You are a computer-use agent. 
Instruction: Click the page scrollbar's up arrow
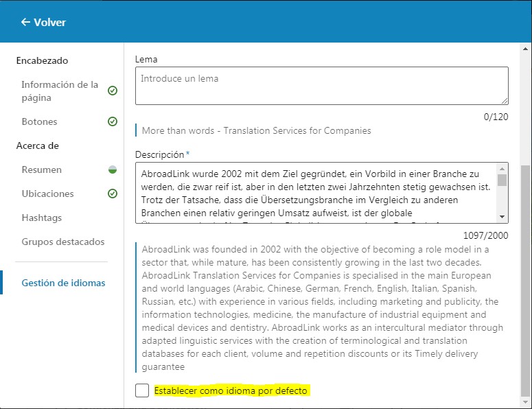(x=525, y=49)
